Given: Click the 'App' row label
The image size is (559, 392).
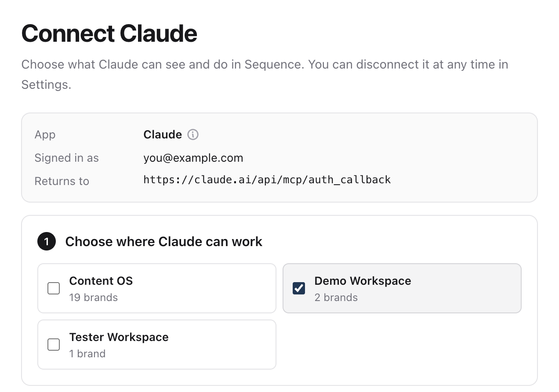Looking at the screenshot, I should click(x=45, y=134).
